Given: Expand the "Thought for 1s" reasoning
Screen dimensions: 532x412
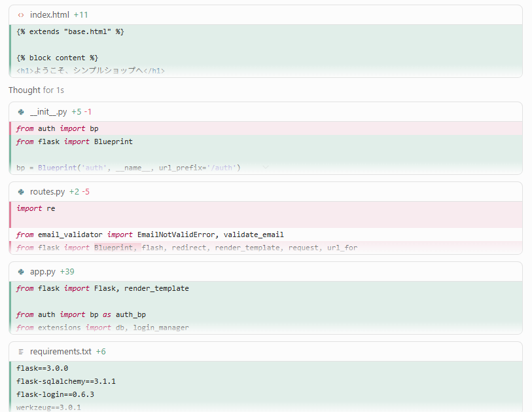Looking at the screenshot, I should (x=36, y=90).
